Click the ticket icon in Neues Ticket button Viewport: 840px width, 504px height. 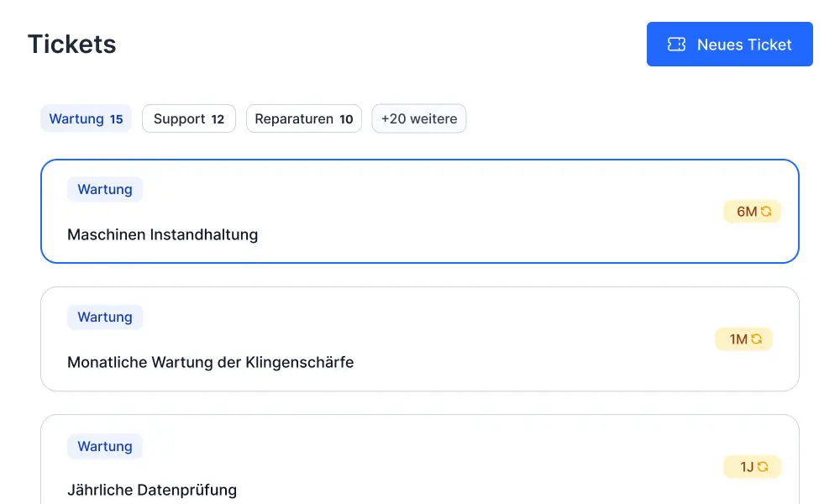pos(676,45)
